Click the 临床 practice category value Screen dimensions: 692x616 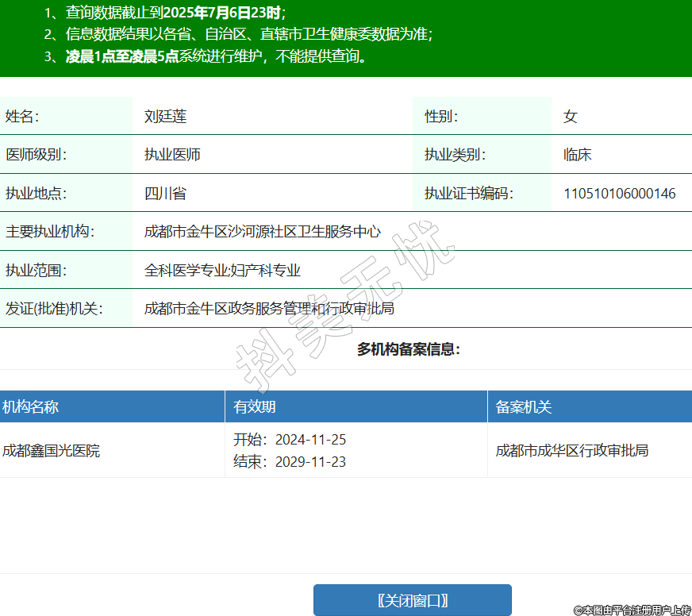coord(578,155)
